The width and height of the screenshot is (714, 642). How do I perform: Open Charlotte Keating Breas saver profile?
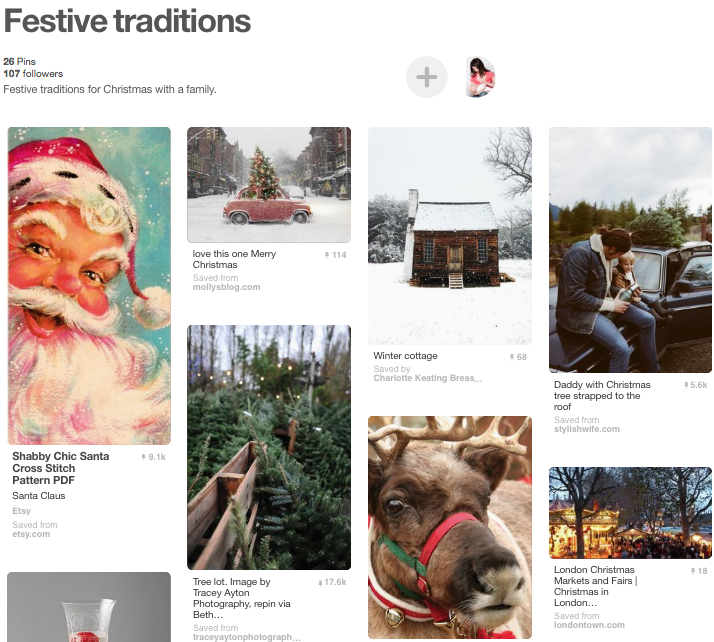428,378
